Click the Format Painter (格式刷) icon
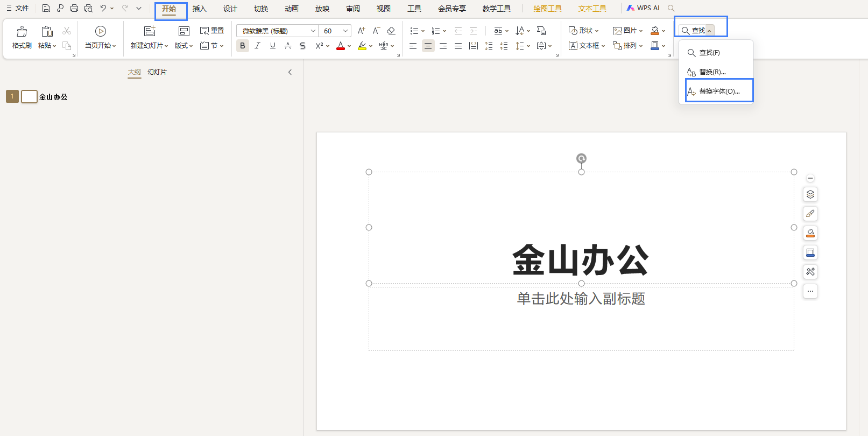This screenshot has height=436, width=868. tap(22, 31)
